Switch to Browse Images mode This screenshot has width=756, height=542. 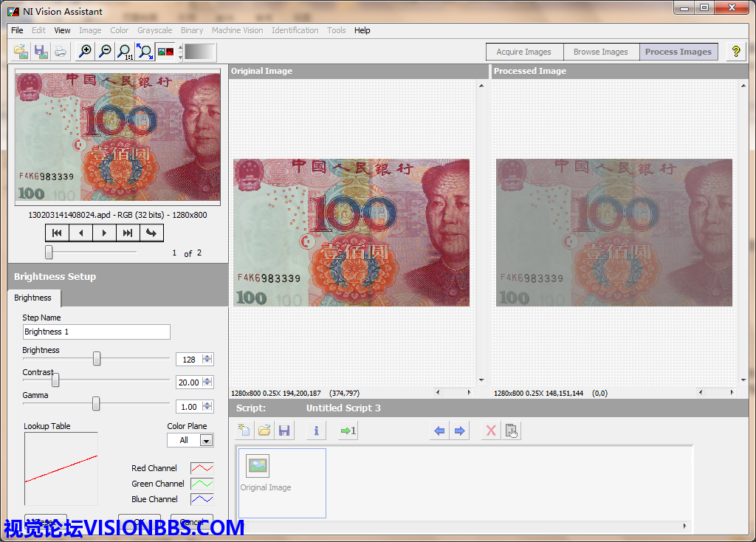tap(600, 52)
